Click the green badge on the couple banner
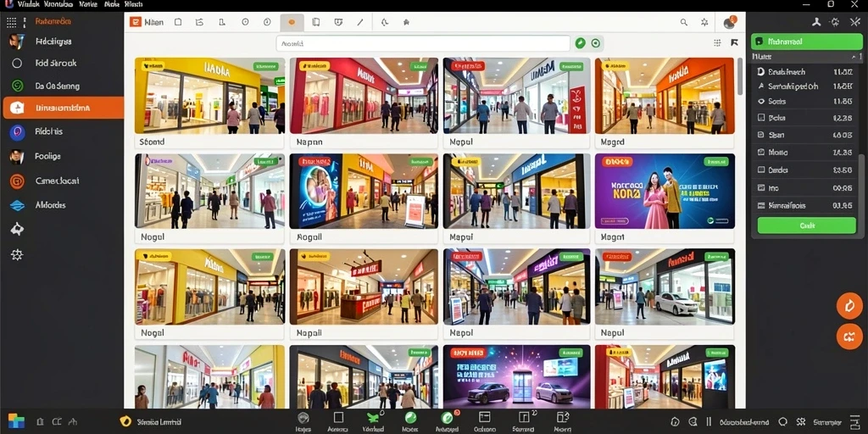 pos(715,162)
